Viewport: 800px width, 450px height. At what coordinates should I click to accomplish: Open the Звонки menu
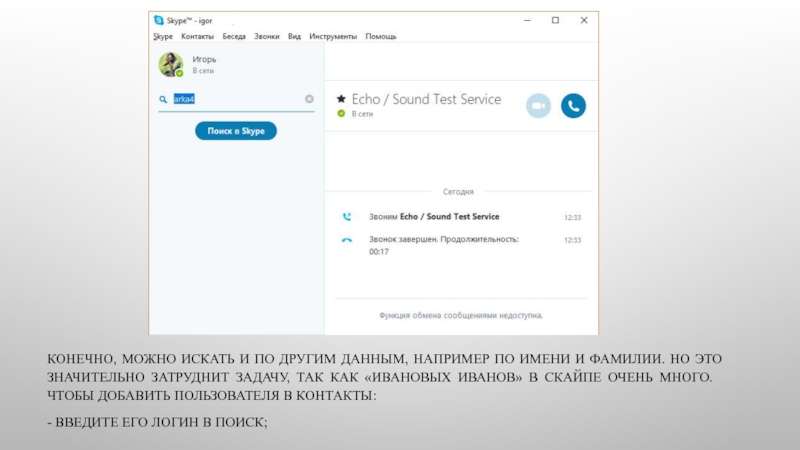click(267, 36)
